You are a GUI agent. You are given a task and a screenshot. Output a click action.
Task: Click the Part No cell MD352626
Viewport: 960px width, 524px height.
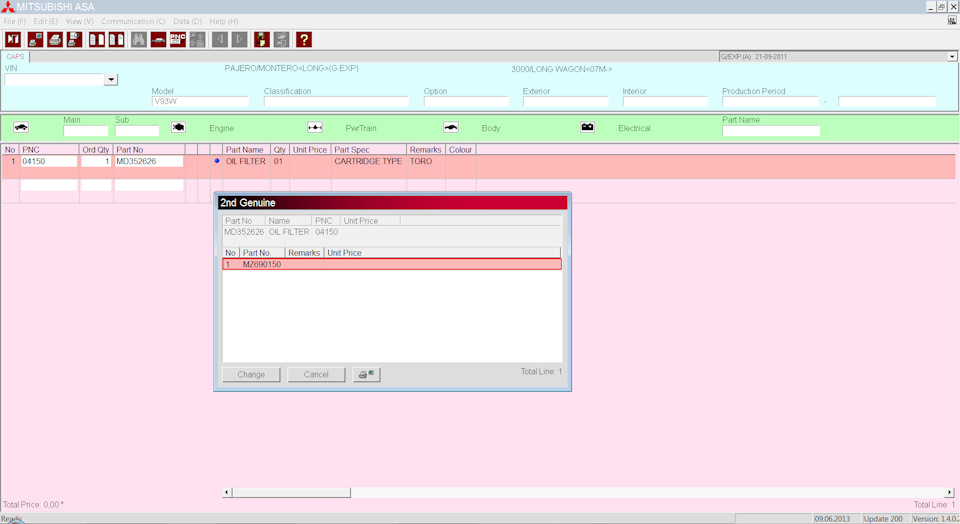pyautogui.click(x=149, y=162)
